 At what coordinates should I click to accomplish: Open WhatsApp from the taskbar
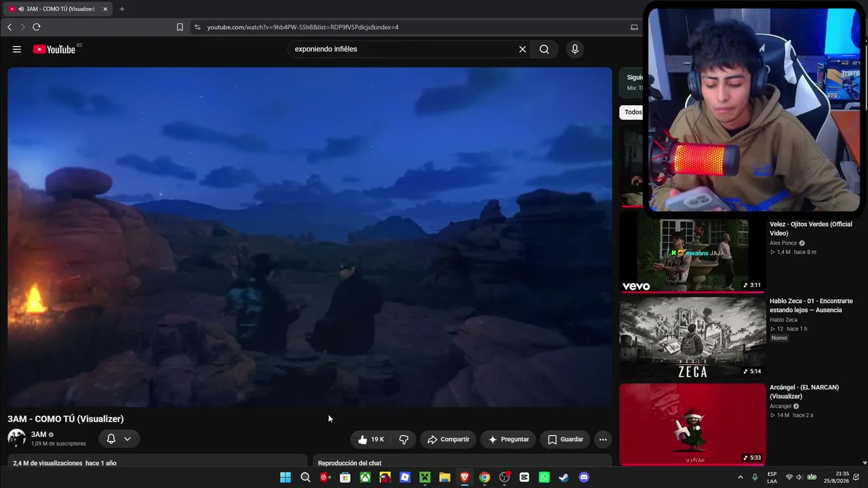pyautogui.click(x=544, y=477)
